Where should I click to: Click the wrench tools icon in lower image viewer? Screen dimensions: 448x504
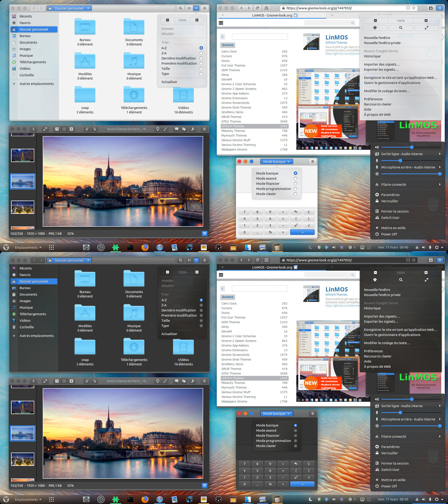pyautogui.click(x=193, y=381)
